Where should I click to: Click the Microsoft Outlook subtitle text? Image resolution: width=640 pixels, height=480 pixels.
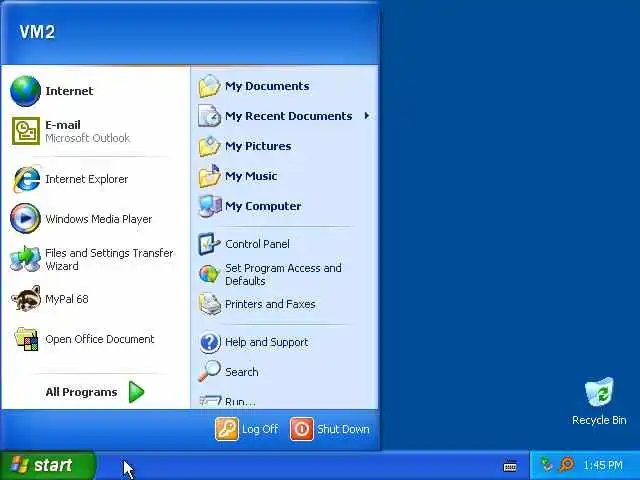pos(87,138)
